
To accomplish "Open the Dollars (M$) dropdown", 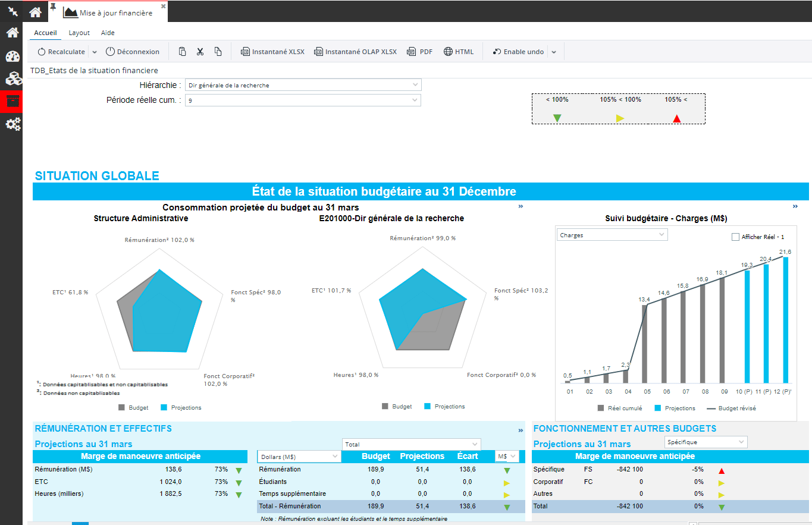I will tap(299, 456).
